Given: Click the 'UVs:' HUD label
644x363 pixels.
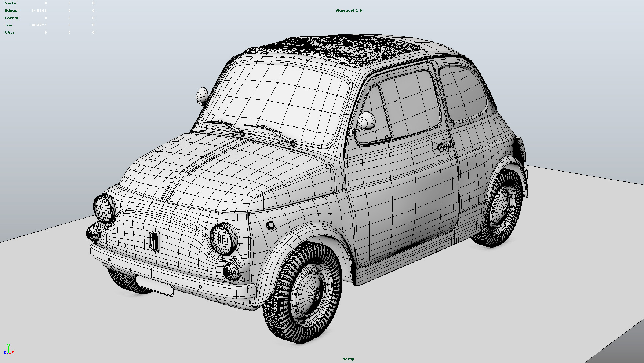Looking at the screenshot, I should (10, 32).
